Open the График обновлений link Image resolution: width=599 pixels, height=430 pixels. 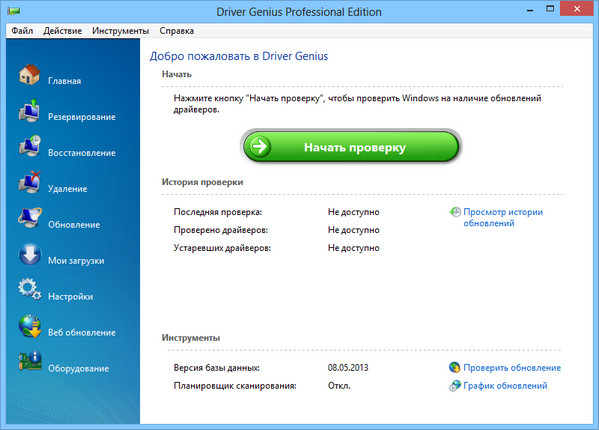(x=505, y=386)
